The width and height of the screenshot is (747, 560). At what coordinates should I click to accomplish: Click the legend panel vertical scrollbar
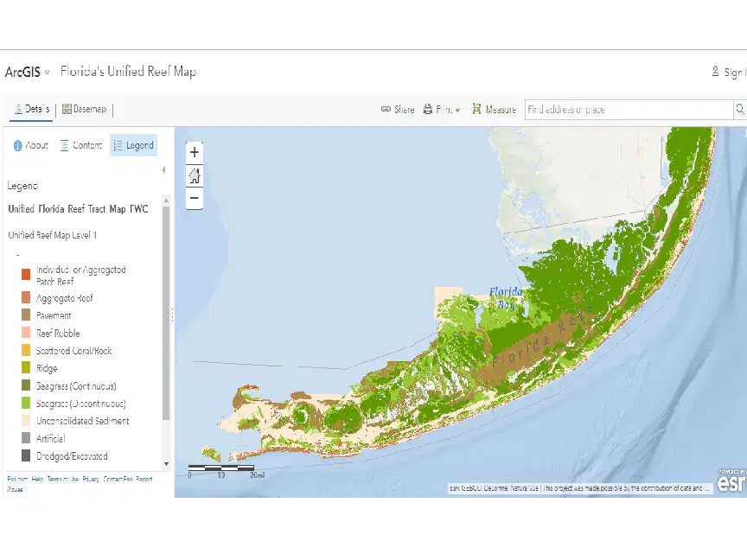click(166, 315)
